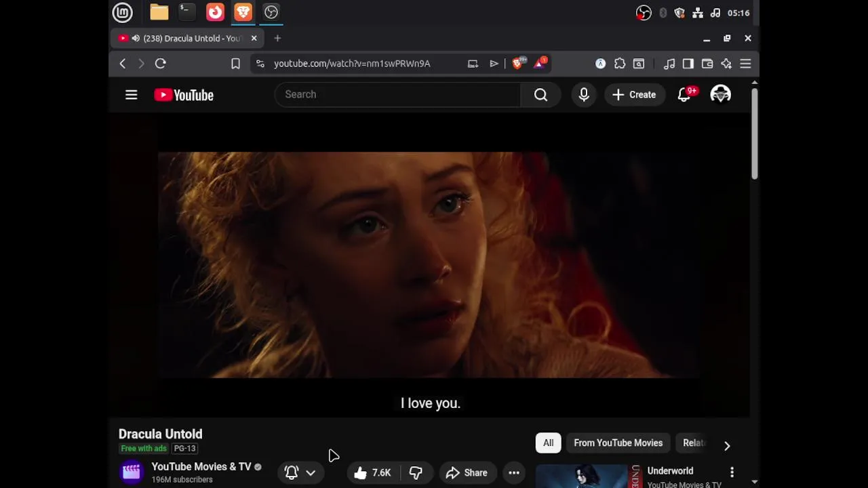
Task: Focus the YouTube Search field
Action: click(397, 95)
